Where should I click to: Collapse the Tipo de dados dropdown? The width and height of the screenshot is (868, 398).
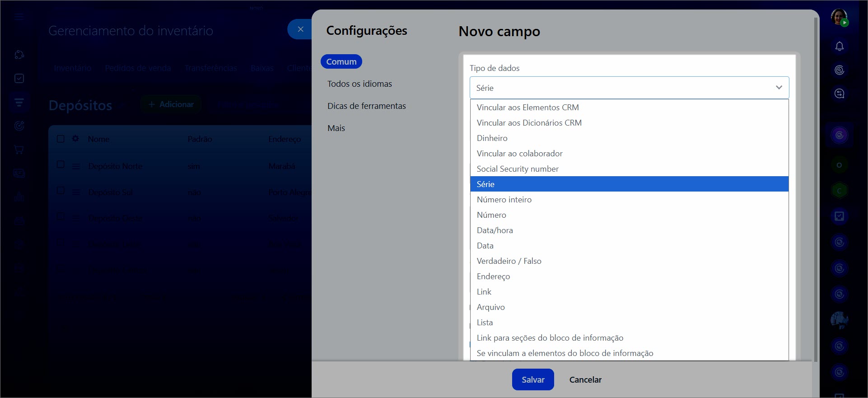coord(779,88)
